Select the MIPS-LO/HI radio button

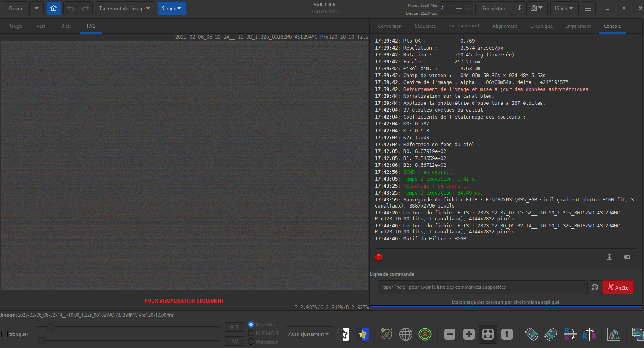[x=251, y=333]
